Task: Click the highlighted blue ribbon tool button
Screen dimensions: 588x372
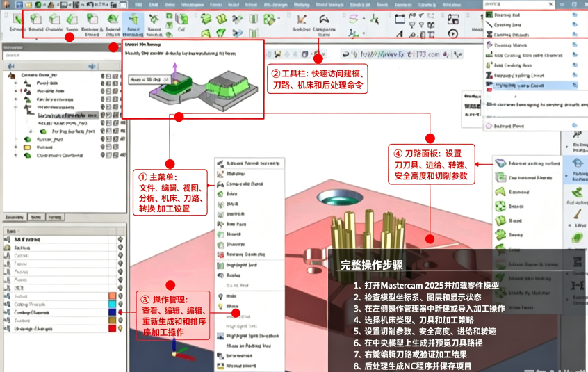Action: click(x=133, y=25)
